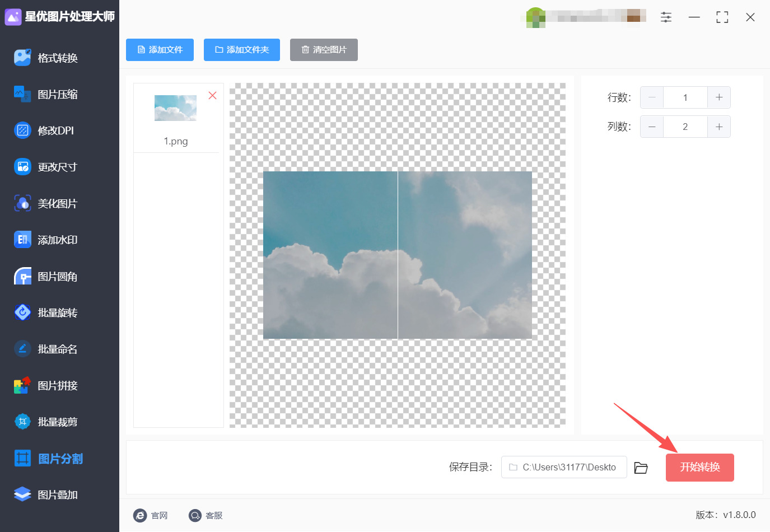Viewport: 770px width, 532px height.
Task: Click the 行数 label
Action: [x=619, y=97]
